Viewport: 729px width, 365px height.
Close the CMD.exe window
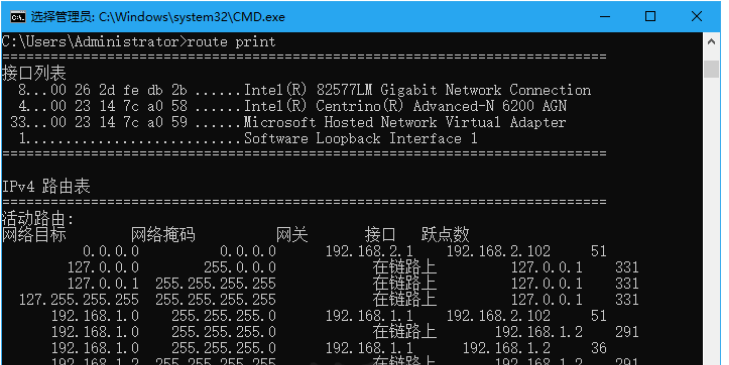pos(696,17)
